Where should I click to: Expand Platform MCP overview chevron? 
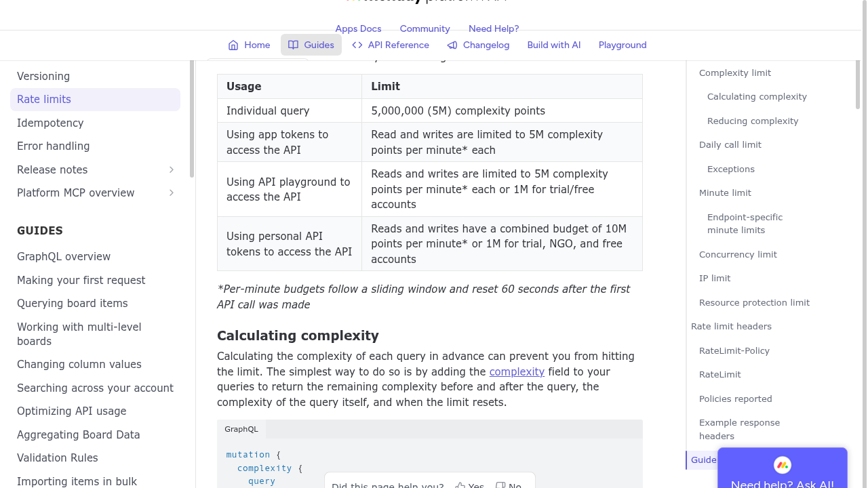point(172,193)
